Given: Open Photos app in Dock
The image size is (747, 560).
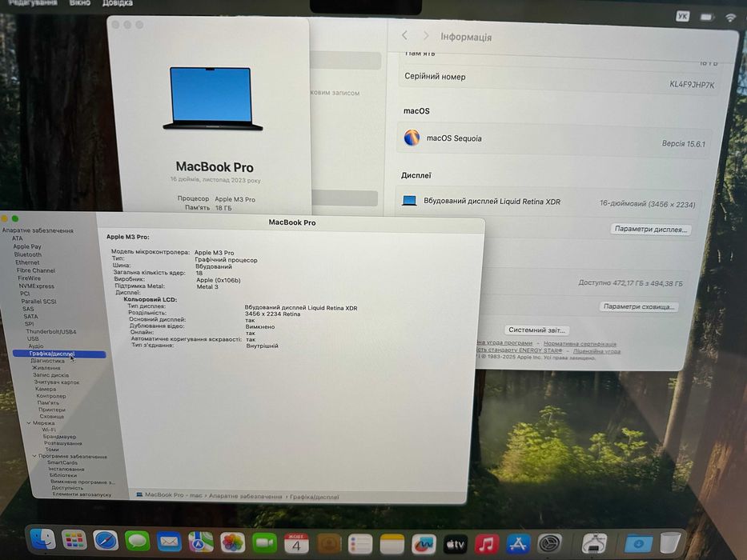Looking at the screenshot, I should tap(232, 543).
